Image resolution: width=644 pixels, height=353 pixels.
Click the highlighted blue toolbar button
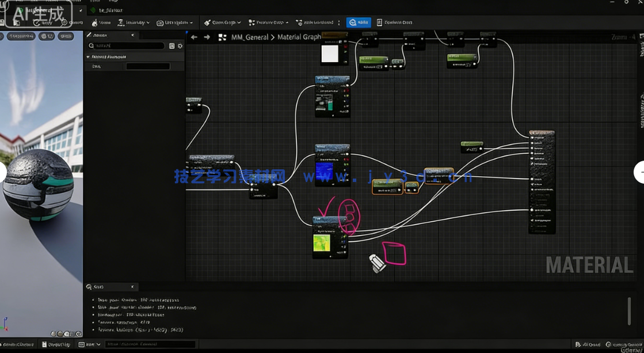tap(359, 22)
